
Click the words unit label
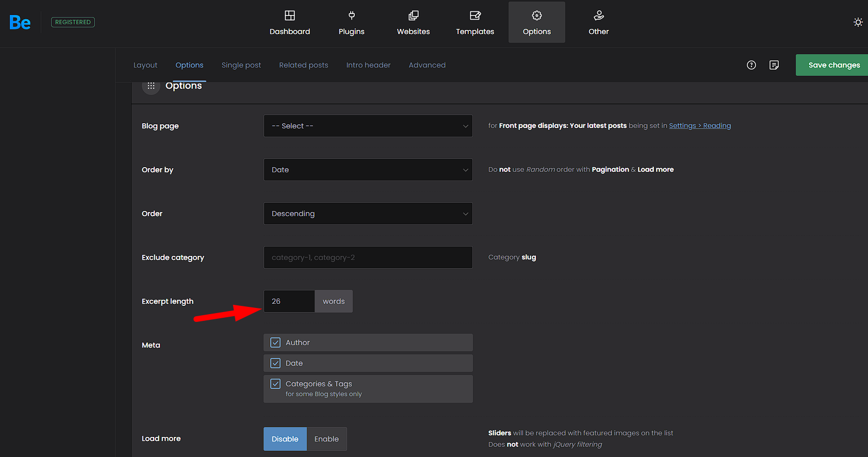[x=334, y=301]
